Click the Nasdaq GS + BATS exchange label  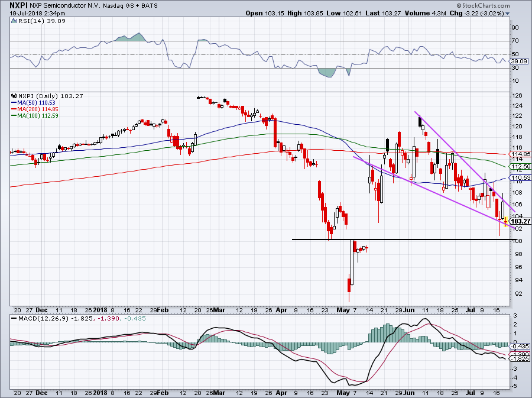tap(130, 6)
